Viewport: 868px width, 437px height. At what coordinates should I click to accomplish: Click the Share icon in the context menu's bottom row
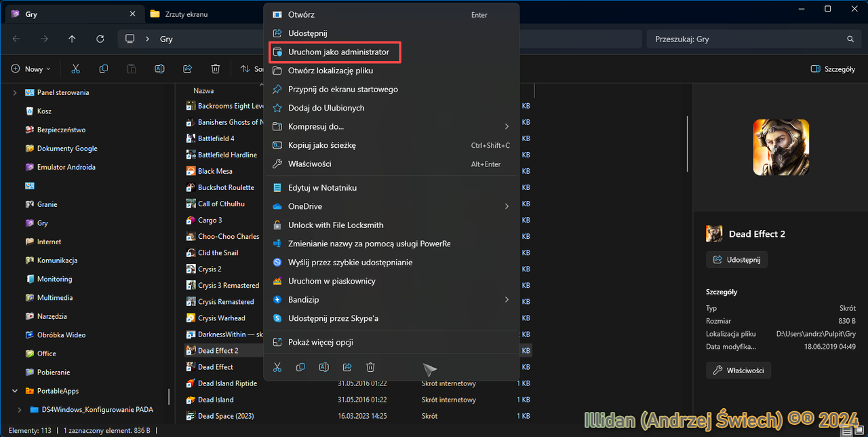click(347, 367)
